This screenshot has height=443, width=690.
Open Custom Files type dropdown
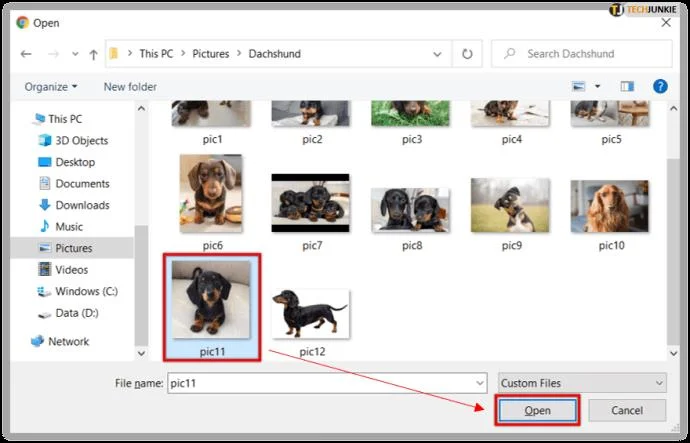coord(582,383)
